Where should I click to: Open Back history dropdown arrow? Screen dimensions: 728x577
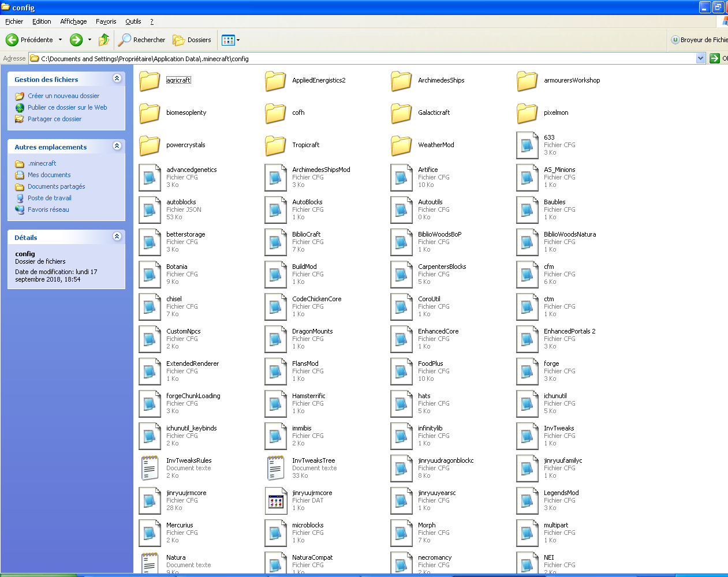[60, 40]
